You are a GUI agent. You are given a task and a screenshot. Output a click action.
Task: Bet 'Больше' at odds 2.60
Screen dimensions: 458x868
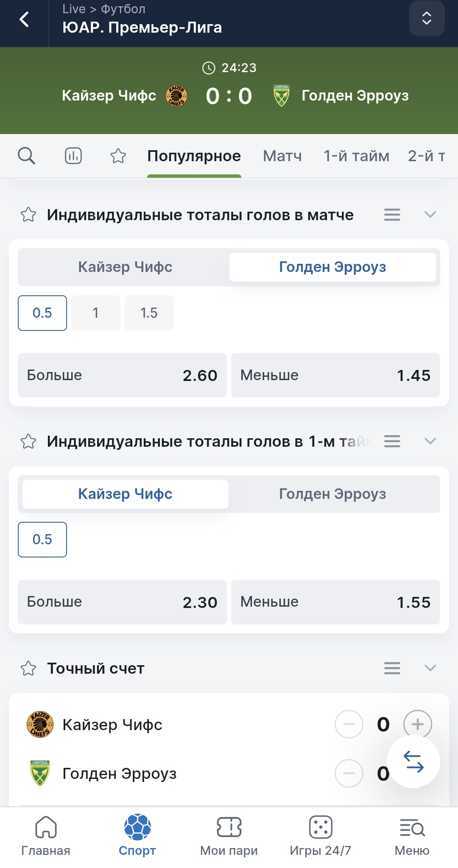click(x=122, y=375)
